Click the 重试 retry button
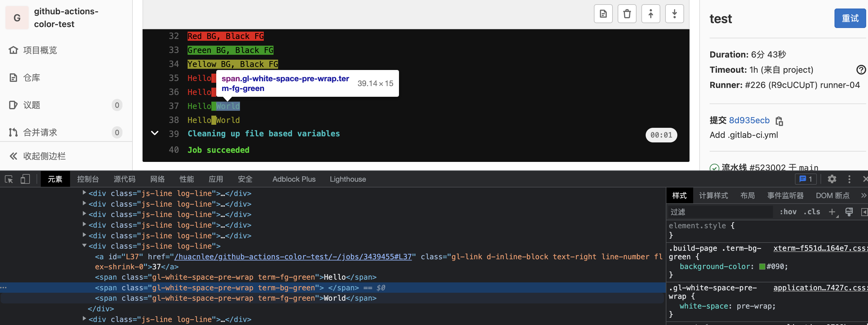This screenshot has height=325, width=868. click(x=850, y=18)
